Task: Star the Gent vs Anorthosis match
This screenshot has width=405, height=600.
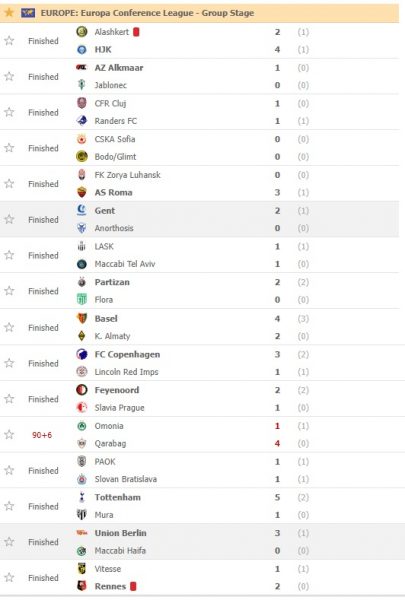Action: coord(9,219)
